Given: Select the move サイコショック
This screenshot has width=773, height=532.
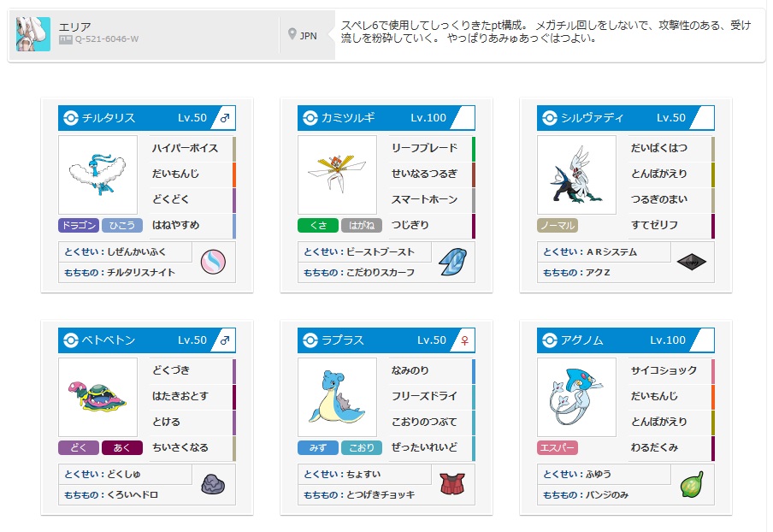Looking at the screenshot, I should click(671, 370).
